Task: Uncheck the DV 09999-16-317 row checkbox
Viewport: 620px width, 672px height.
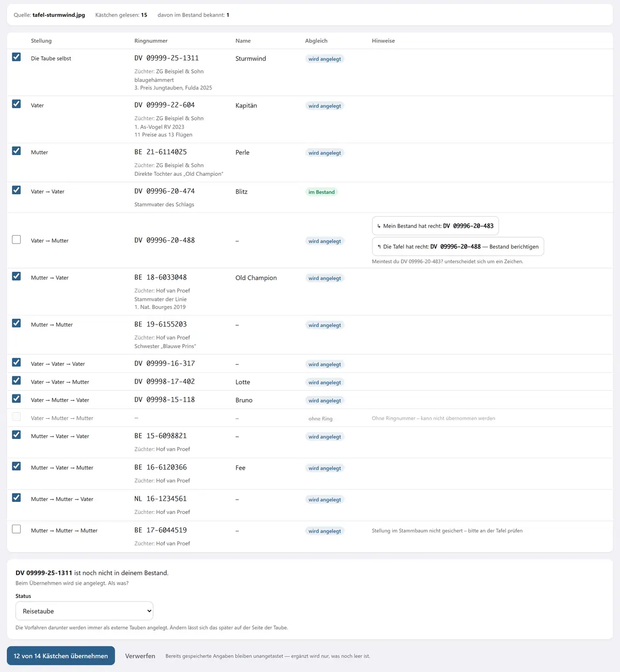Action: tap(17, 362)
